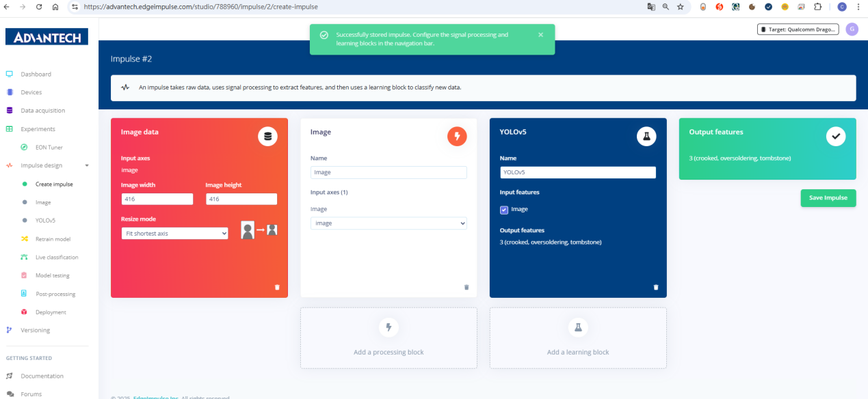Click the translate page icon
Image resolution: width=868 pixels, height=399 pixels.
[x=651, y=6]
